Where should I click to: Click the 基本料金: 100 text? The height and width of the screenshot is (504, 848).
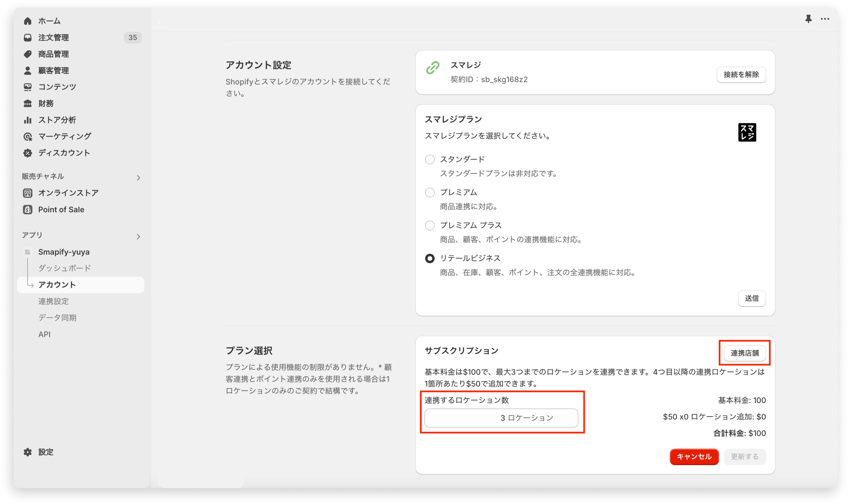click(742, 400)
